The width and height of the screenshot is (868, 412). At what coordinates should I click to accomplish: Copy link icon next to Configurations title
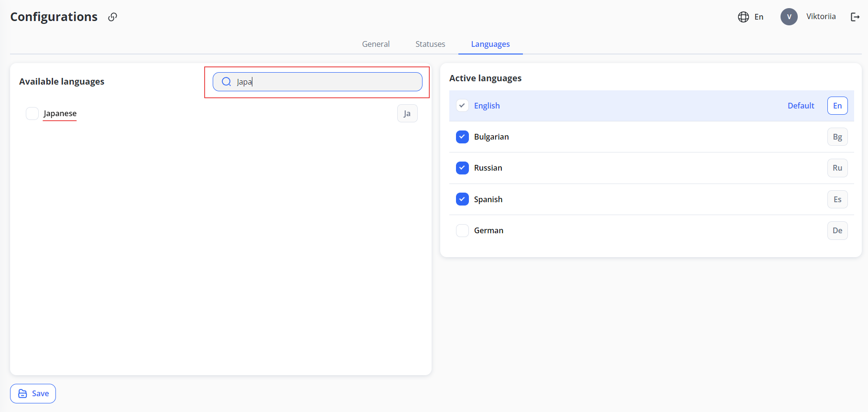pyautogui.click(x=113, y=17)
